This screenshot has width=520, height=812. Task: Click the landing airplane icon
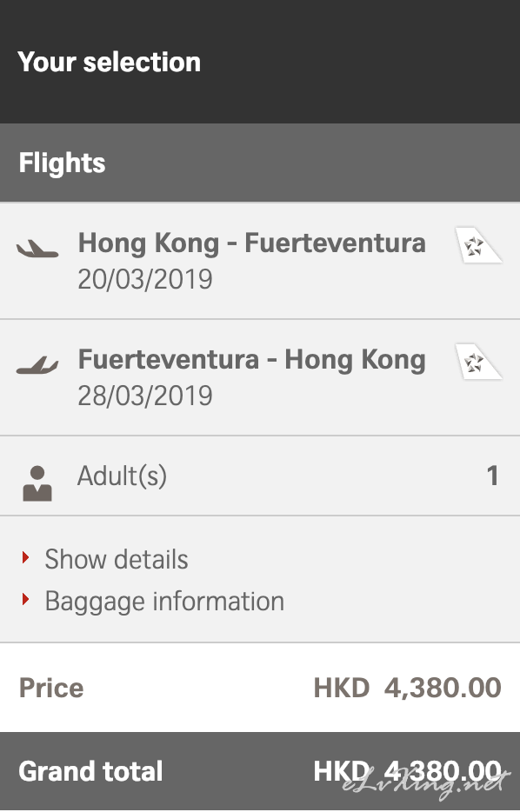[x=37, y=365]
